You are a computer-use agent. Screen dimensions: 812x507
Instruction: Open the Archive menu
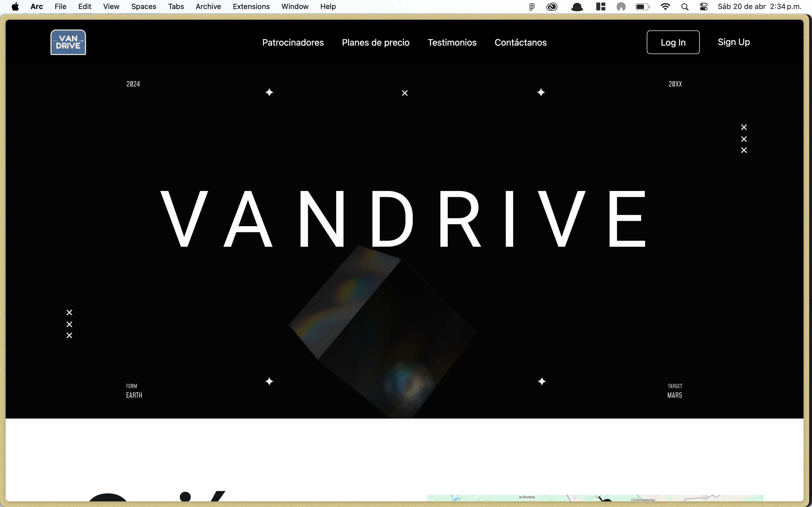coord(208,7)
